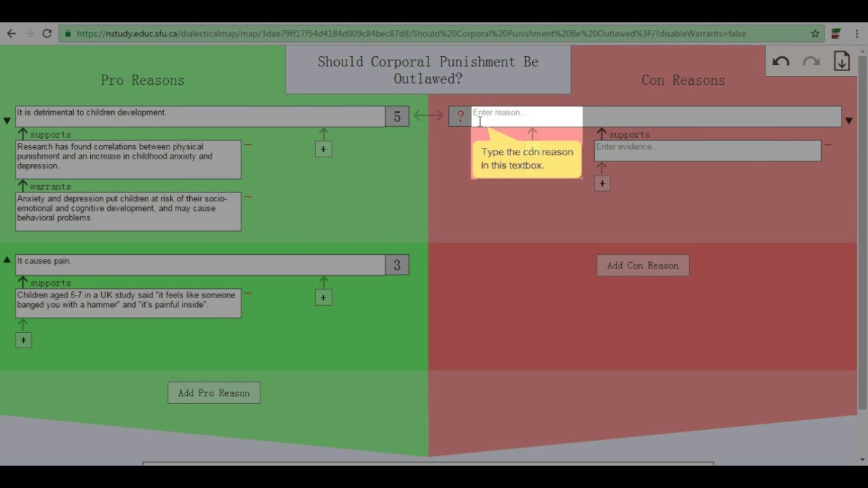Click the 'Con Reasons' heading
Screen dimensions: 868x488
(684, 80)
